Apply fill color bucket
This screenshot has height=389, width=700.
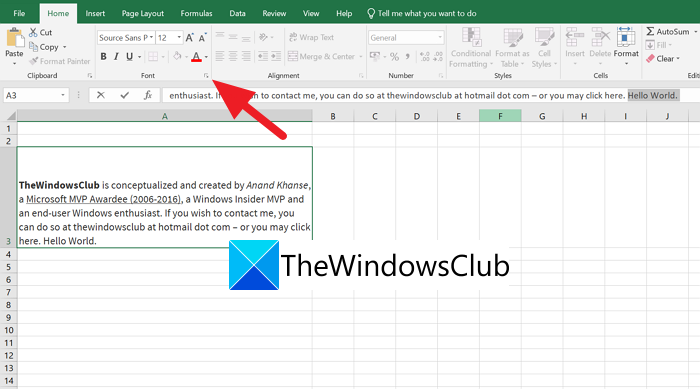177,56
